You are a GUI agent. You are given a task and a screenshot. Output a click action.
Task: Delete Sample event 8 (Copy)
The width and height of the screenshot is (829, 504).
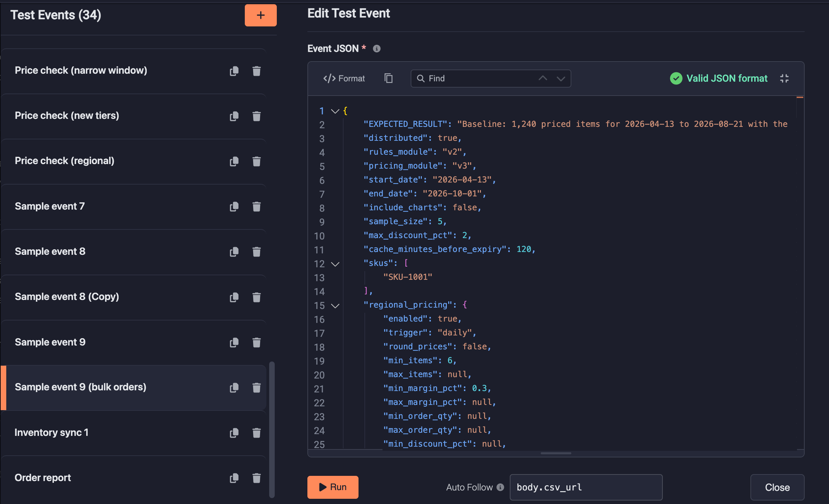click(257, 297)
